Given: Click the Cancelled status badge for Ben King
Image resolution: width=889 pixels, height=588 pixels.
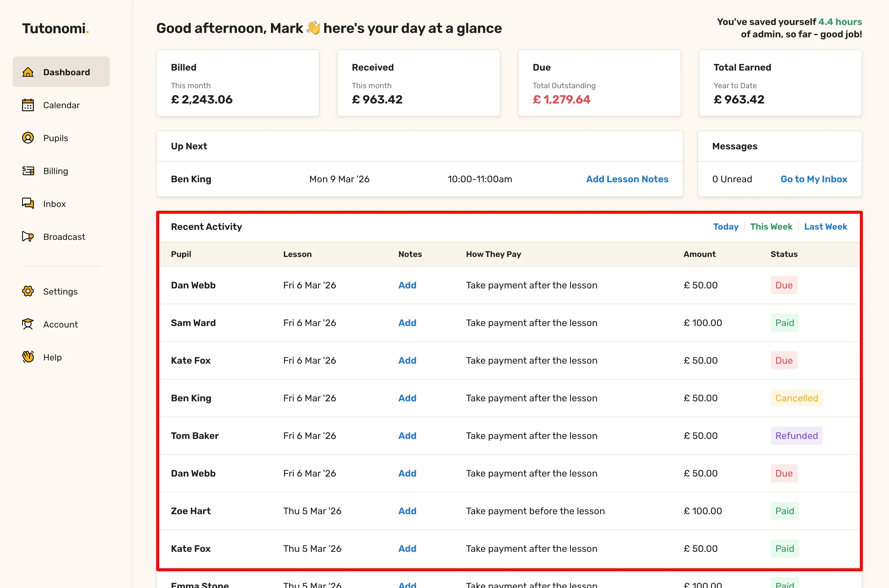Looking at the screenshot, I should [x=796, y=398].
